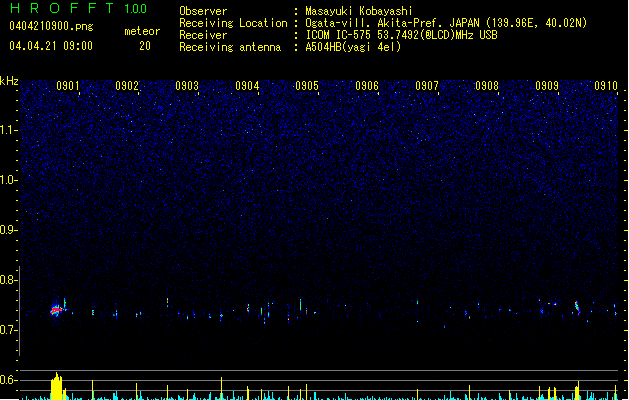Click the 0909 time marker
Image resolution: width=629 pixels, height=400 pixels.
(x=547, y=86)
